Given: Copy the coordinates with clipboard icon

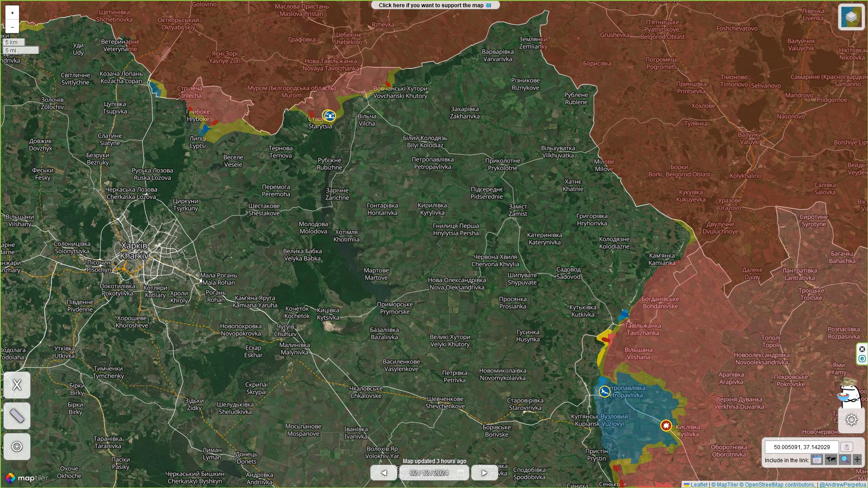Looking at the screenshot, I should click(846, 447).
